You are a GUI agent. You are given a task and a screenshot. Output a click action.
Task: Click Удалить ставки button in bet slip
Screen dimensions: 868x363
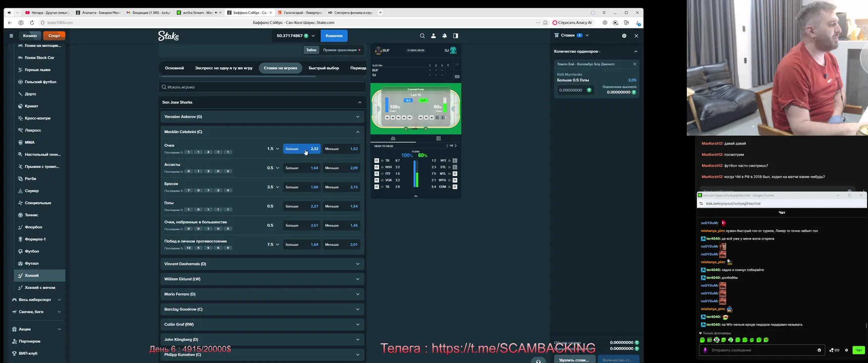click(x=574, y=359)
